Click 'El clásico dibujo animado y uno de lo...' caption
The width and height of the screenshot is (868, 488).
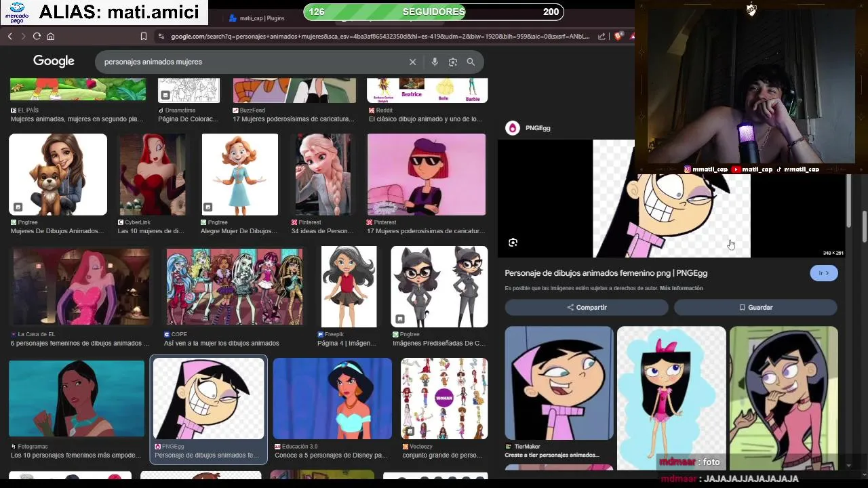click(x=425, y=119)
